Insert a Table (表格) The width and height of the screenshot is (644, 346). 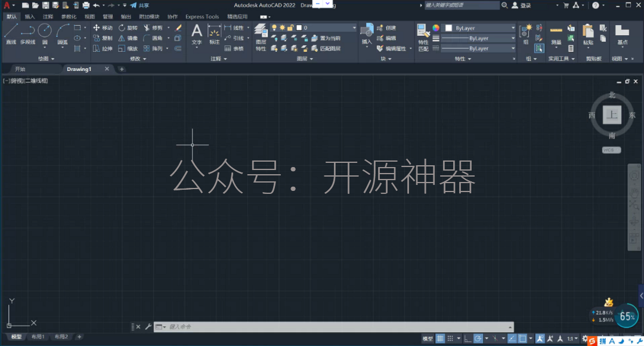tap(234, 48)
